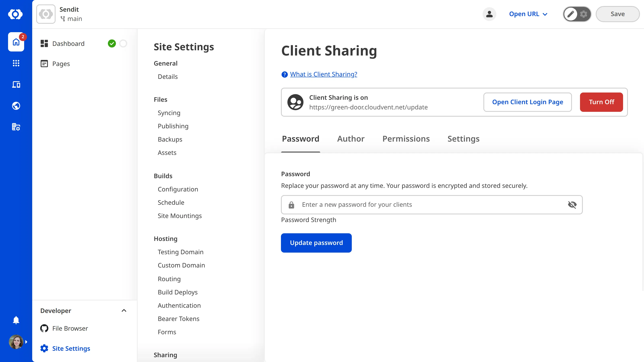644x362 pixels.
Task: Switch to visual editing with the pencil toggle
Action: [x=571, y=14]
